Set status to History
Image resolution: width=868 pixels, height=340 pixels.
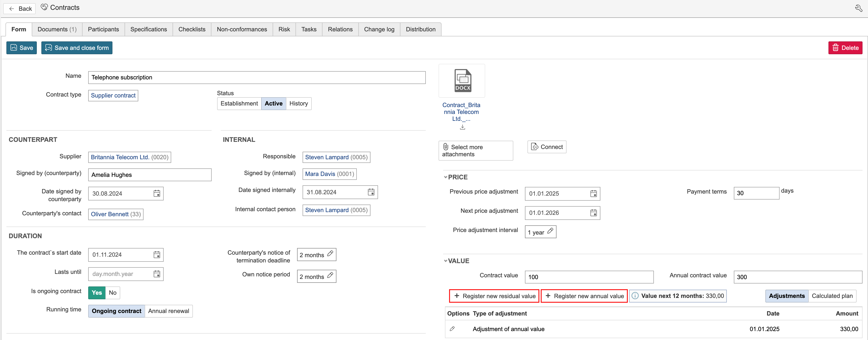point(298,104)
